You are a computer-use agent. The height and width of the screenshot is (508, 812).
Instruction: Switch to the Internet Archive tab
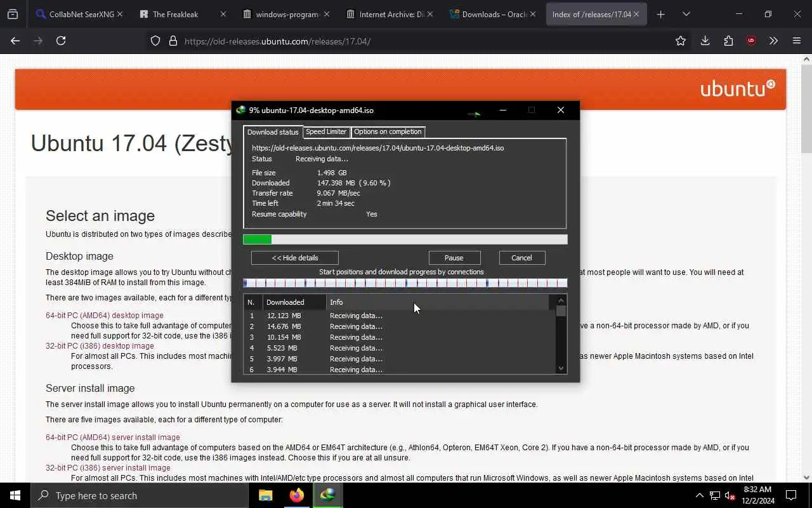[x=391, y=14]
